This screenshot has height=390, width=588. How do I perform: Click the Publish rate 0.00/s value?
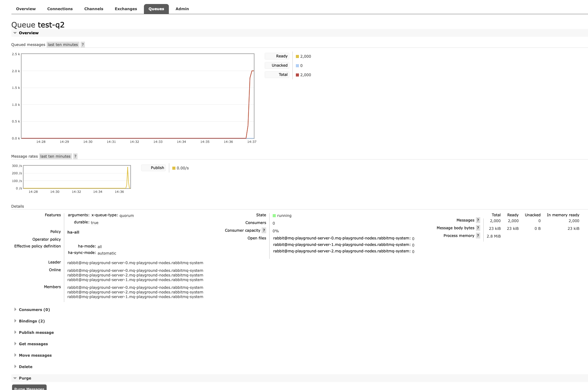183,168
